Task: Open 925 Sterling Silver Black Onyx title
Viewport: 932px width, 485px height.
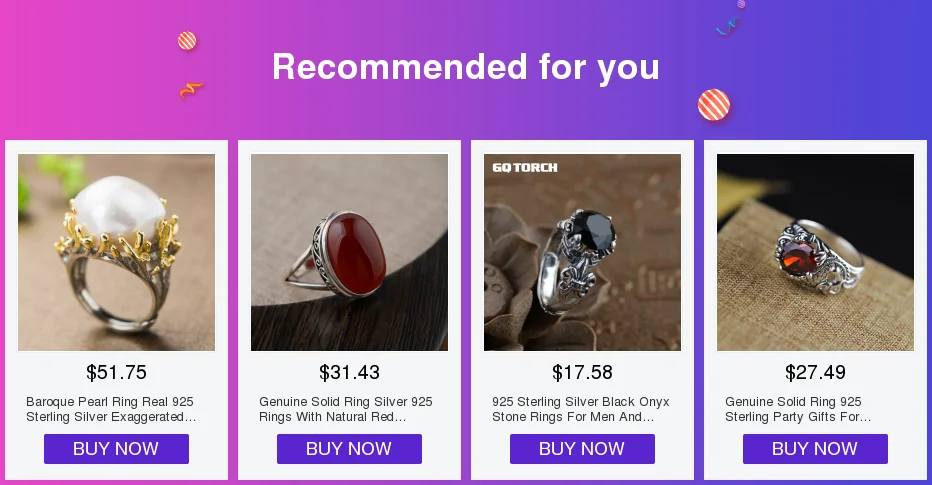Action: pyautogui.click(x=581, y=410)
